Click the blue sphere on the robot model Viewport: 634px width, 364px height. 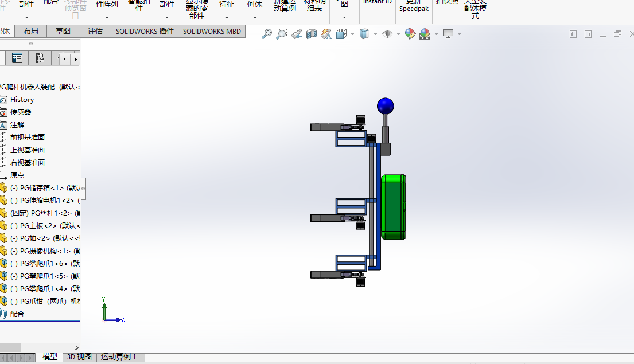[x=386, y=106]
